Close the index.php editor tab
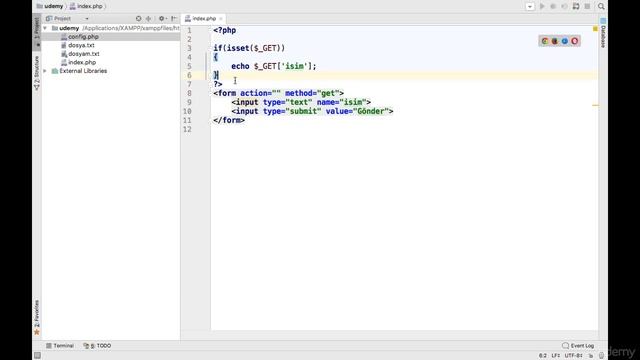This screenshot has height=360, width=640. [x=221, y=19]
